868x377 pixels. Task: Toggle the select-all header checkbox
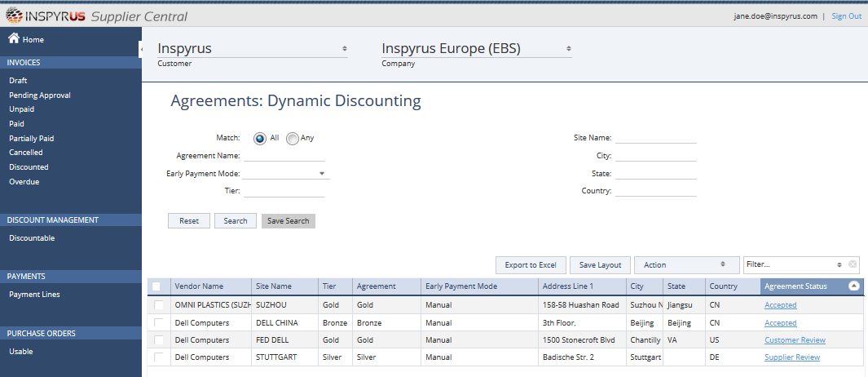coord(156,286)
